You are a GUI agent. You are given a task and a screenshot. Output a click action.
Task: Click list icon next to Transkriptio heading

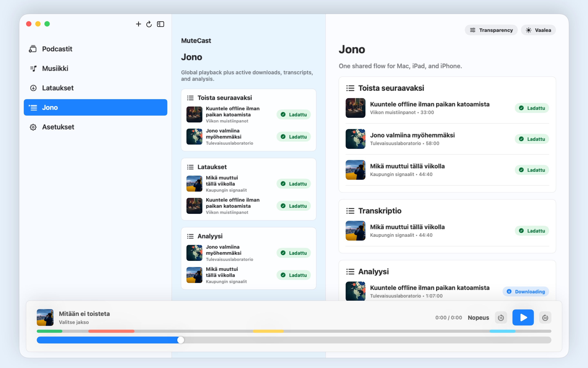point(350,211)
